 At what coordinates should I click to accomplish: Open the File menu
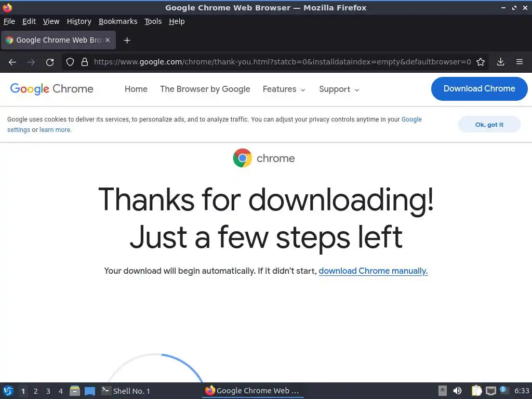click(x=9, y=21)
